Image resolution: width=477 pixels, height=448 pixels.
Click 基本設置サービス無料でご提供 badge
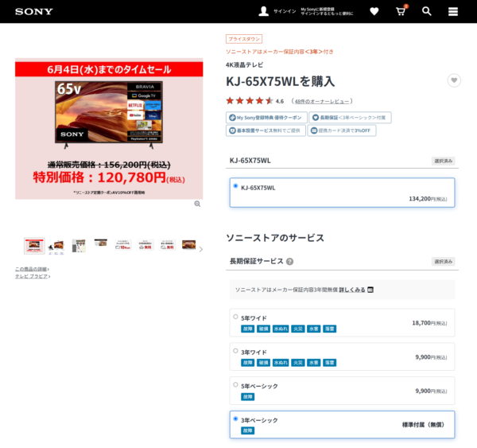[x=266, y=131]
